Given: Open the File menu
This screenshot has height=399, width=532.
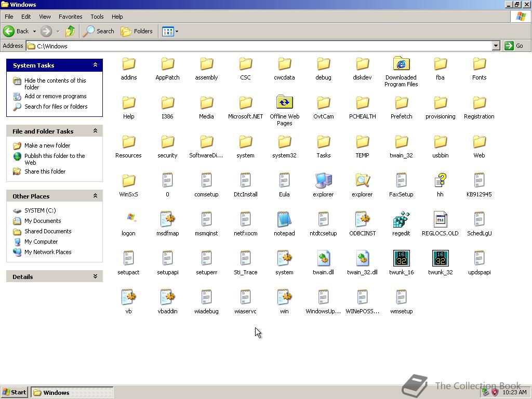Looking at the screenshot, I should pyautogui.click(x=9, y=17).
